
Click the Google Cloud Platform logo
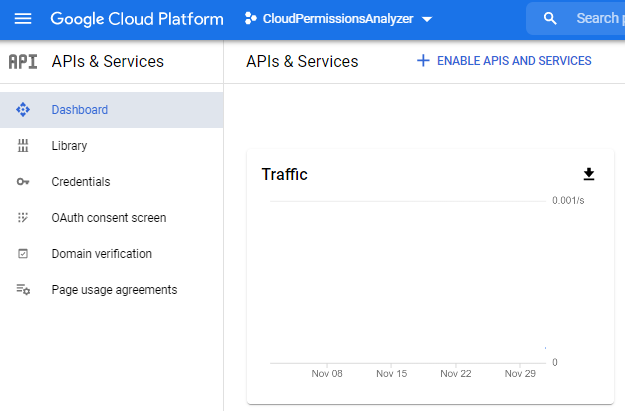pyautogui.click(x=137, y=19)
